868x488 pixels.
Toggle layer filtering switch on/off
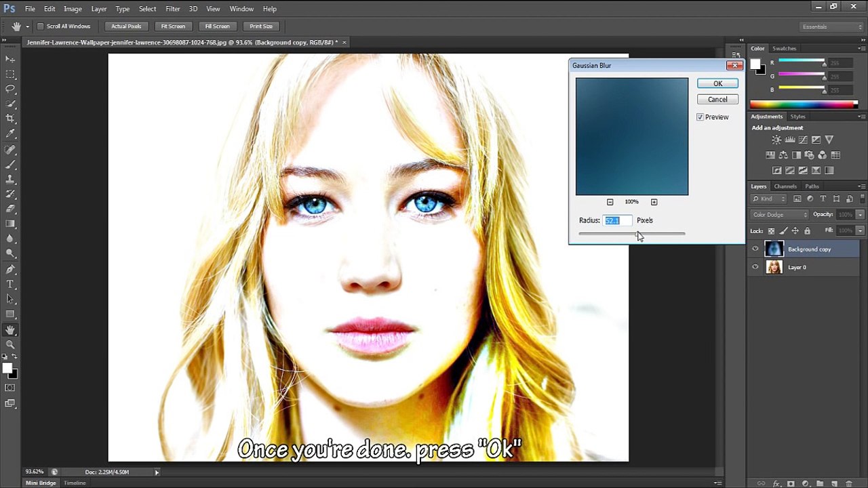pos(862,199)
